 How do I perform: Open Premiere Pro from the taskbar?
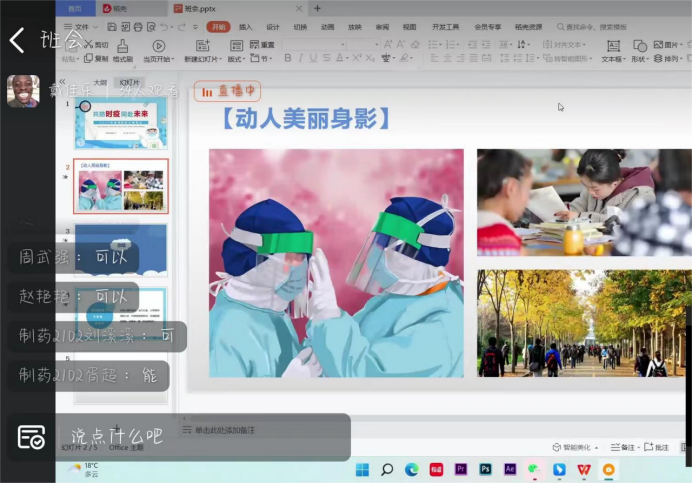click(461, 469)
